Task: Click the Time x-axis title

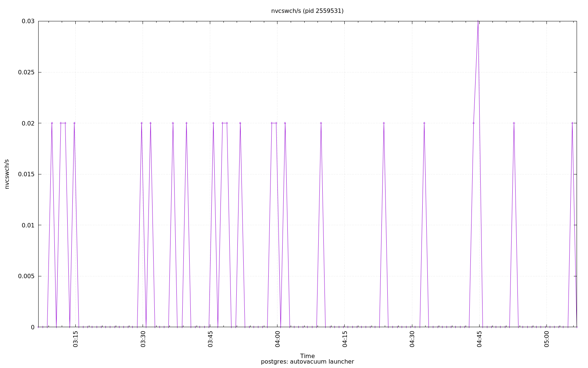Action: click(x=307, y=356)
